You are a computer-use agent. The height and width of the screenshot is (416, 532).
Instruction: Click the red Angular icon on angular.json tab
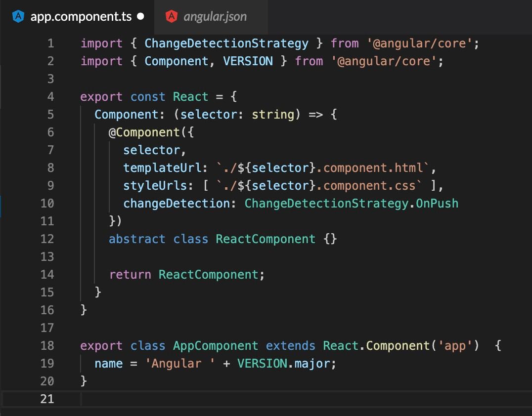pos(172,16)
